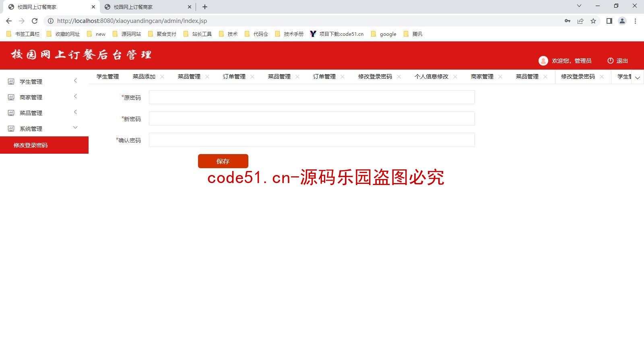
Task: Click the 欢迎您, 管理员 text
Action: click(x=572, y=61)
